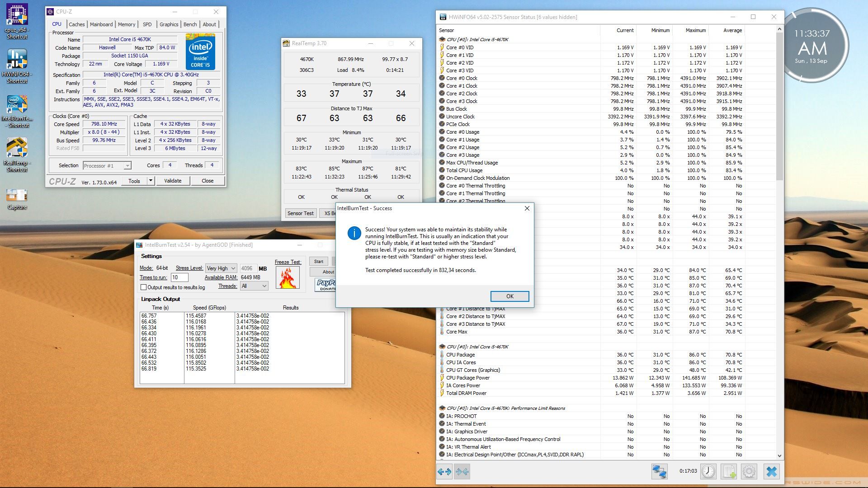
Task: Open the Tools dropdown arrow in CPU-Z
Action: [151, 181]
